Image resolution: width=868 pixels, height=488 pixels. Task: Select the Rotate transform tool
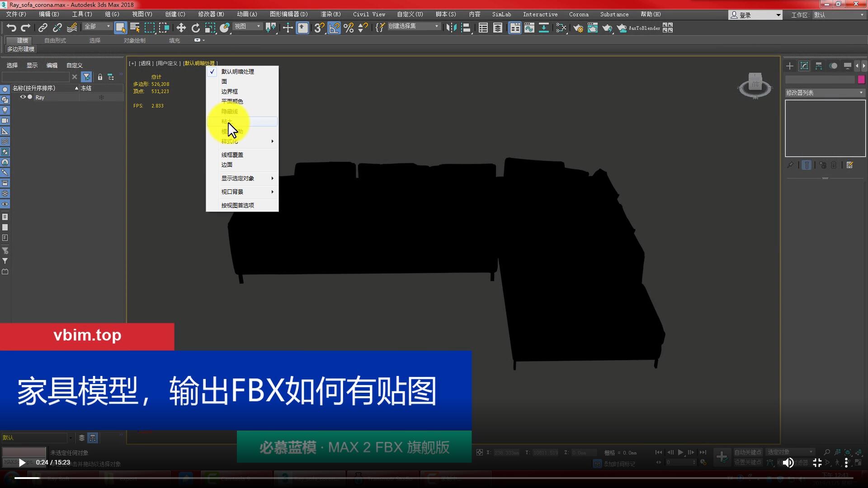point(195,28)
